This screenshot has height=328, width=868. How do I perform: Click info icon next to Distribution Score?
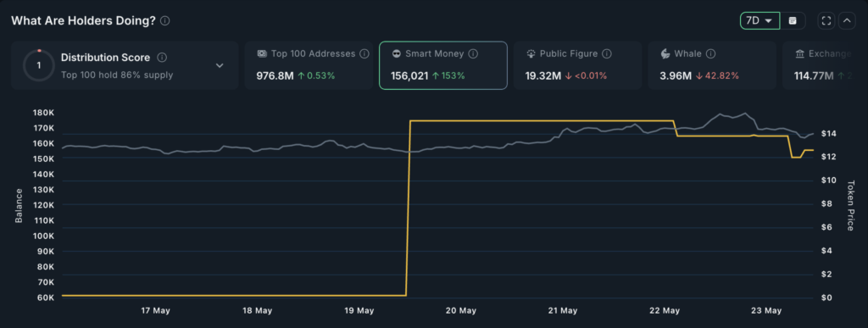tap(162, 58)
